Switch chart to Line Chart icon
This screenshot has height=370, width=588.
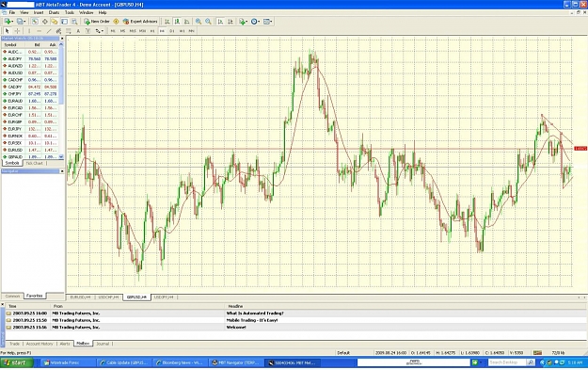coord(187,22)
